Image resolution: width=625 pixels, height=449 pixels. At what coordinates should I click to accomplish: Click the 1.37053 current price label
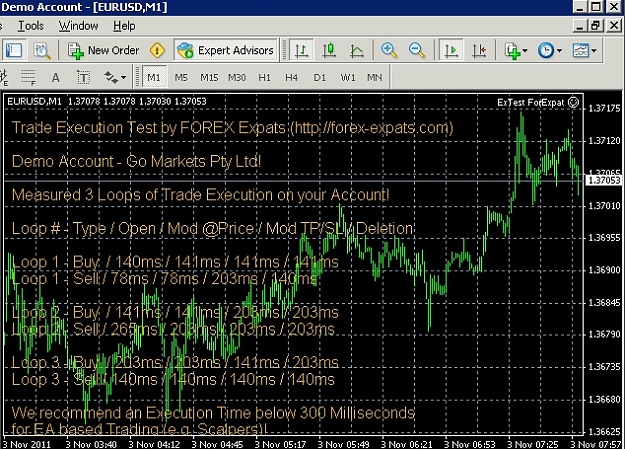[604, 180]
